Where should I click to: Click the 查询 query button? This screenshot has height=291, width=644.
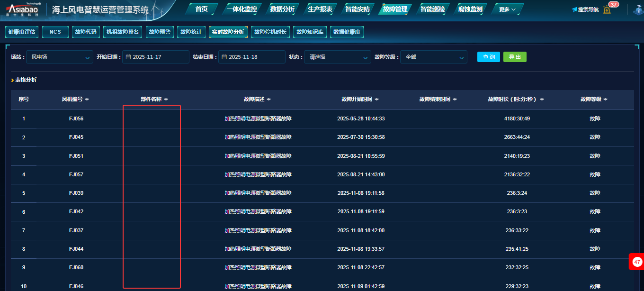(488, 57)
